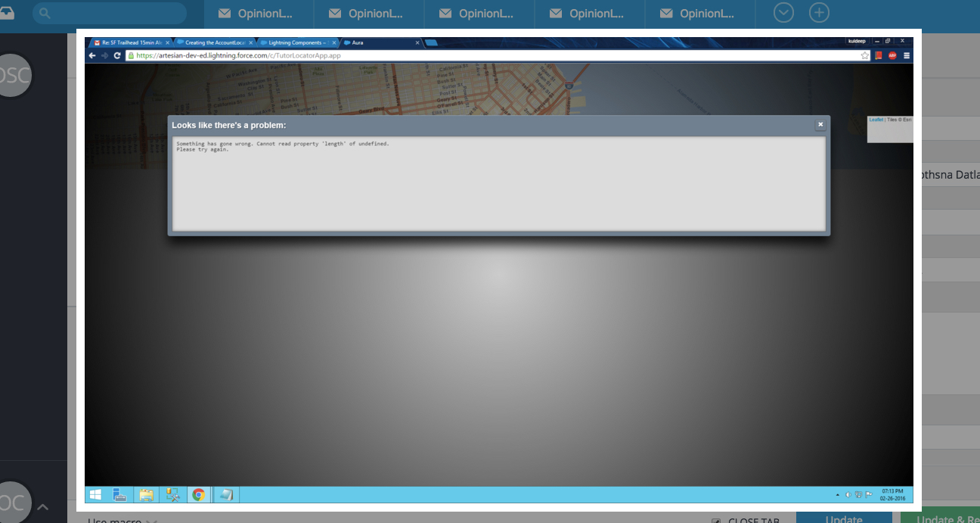Click the Action Center flag tray icon

click(869, 495)
